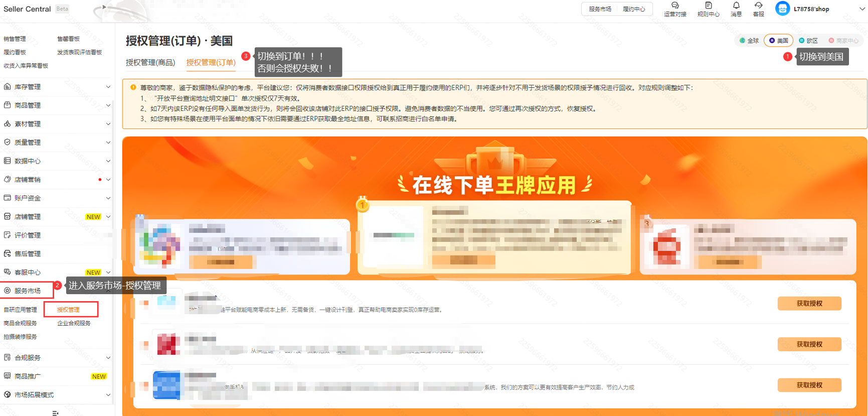Open the 自研应用管理 submenu item

click(20, 310)
